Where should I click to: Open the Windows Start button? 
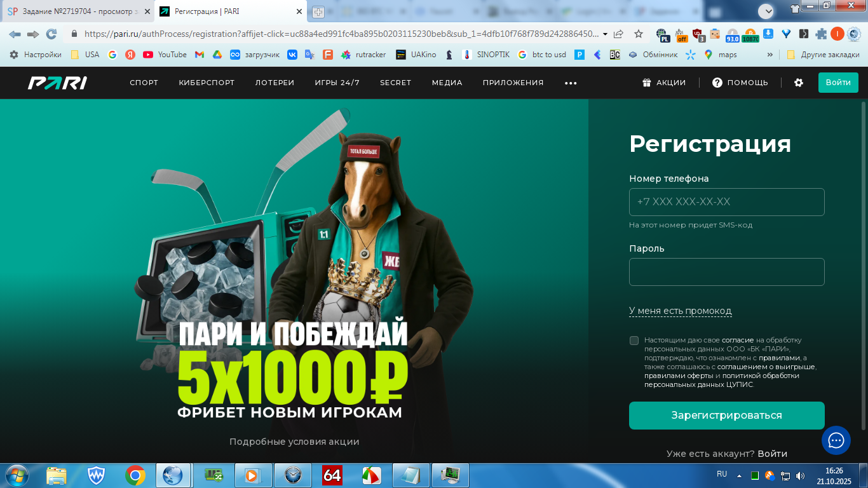(16, 475)
